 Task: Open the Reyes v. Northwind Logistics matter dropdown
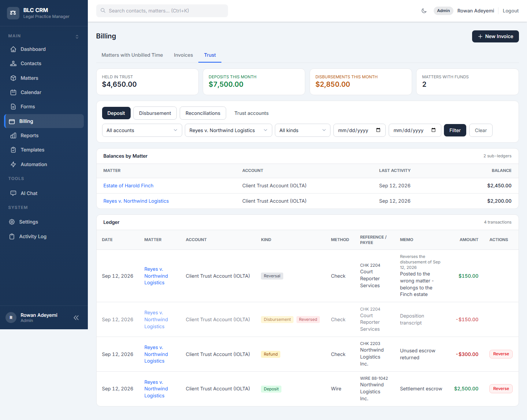pyautogui.click(x=228, y=130)
